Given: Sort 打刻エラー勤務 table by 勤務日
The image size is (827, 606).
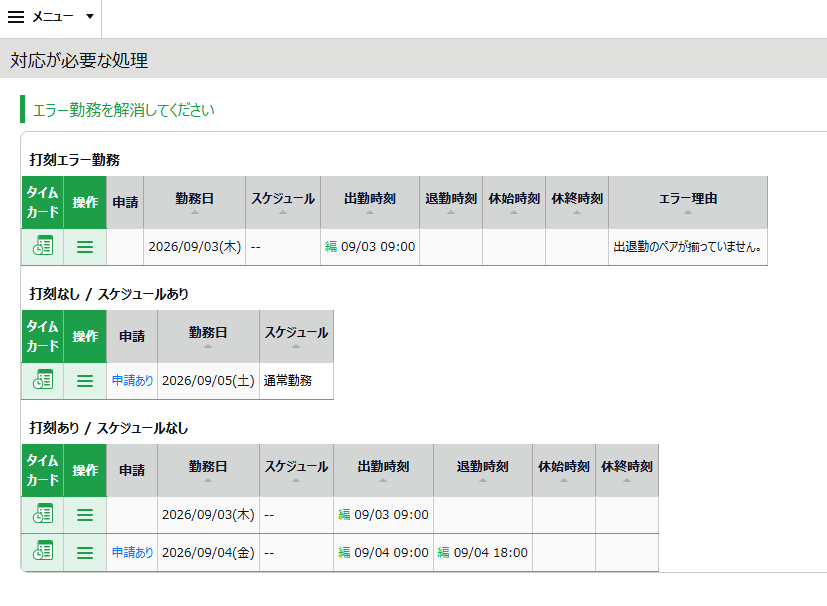Looking at the screenshot, I should tap(195, 203).
